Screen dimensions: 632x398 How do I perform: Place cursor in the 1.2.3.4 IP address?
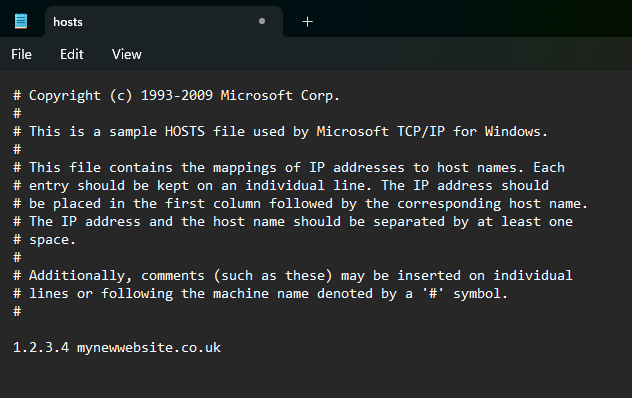point(41,348)
